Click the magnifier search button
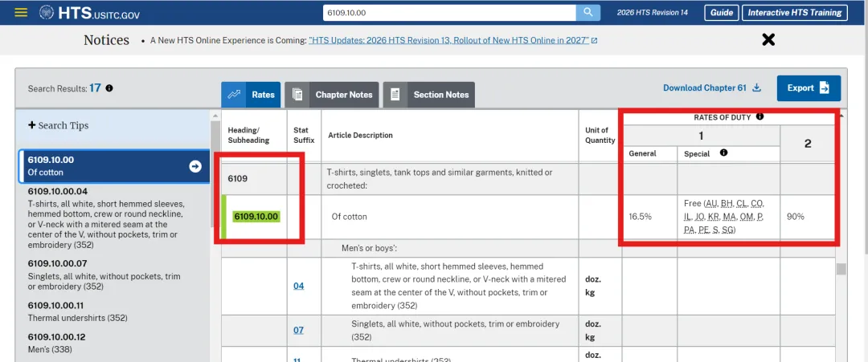Viewport: 868px width, 362px height. point(588,12)
